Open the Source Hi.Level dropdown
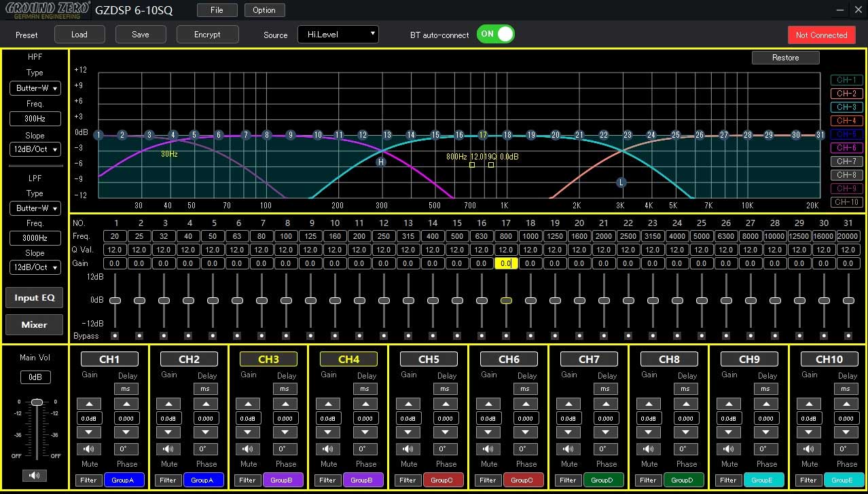This screenshot has width=868, height=494. [338, 34]
